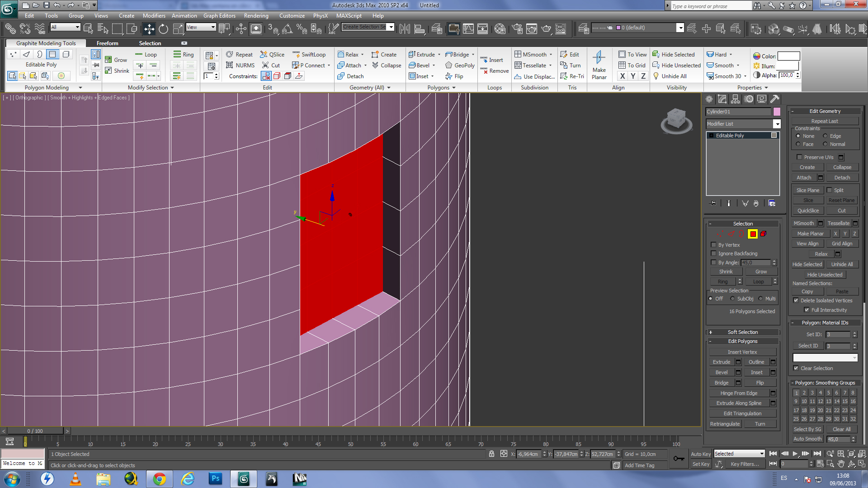Screen dimensions: 868x488
Task: Click the pink object color swatch
Action: pyautogui.click(x=777, y=112)
